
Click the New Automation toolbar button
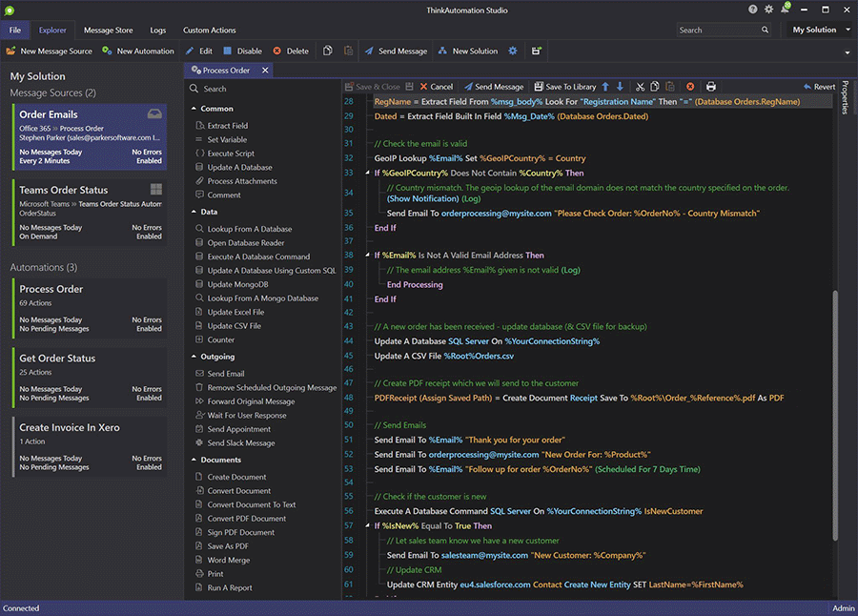[x=138, y=51]
